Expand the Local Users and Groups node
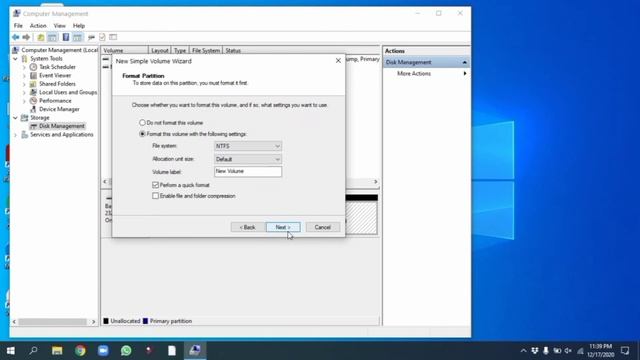640x360 pixels. click(x=24, y=92)
